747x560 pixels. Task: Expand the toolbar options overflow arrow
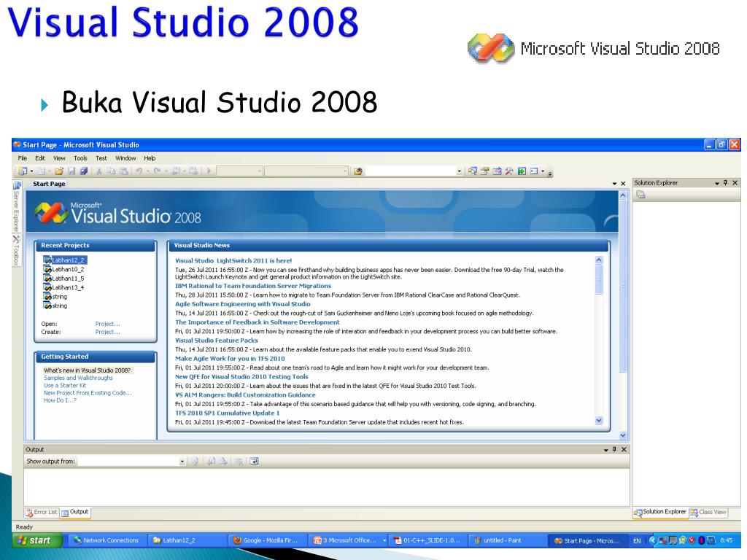(x=550, y=172)
